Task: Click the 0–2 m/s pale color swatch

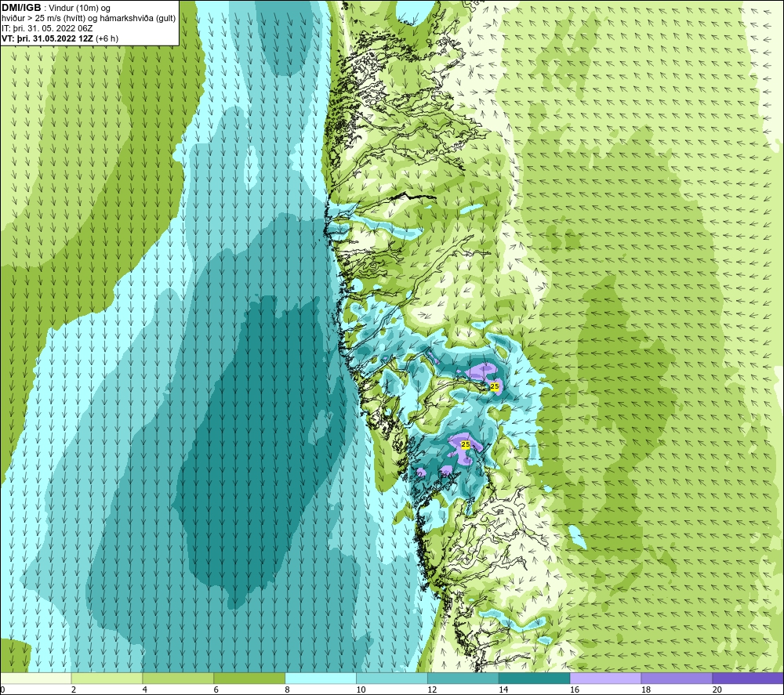Action: click(x=35, y=679)
